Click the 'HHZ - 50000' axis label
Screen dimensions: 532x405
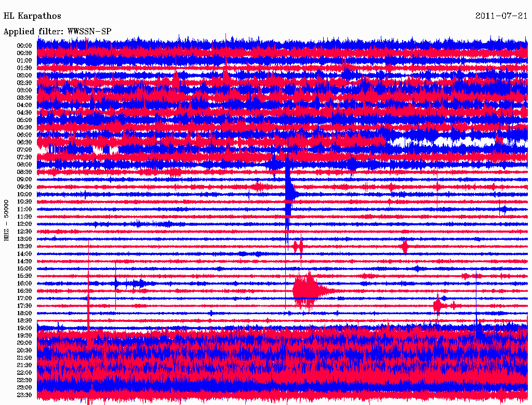click(6, 221)
